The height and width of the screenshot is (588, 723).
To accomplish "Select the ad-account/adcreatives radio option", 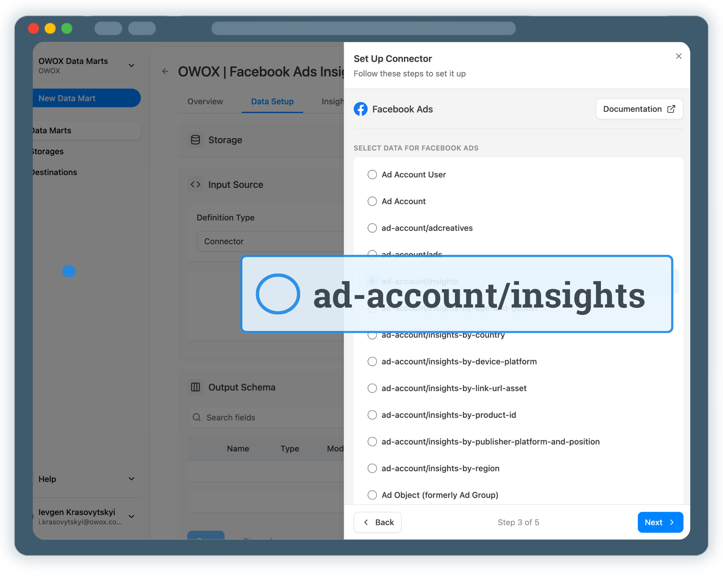I will tap(372, 228).
